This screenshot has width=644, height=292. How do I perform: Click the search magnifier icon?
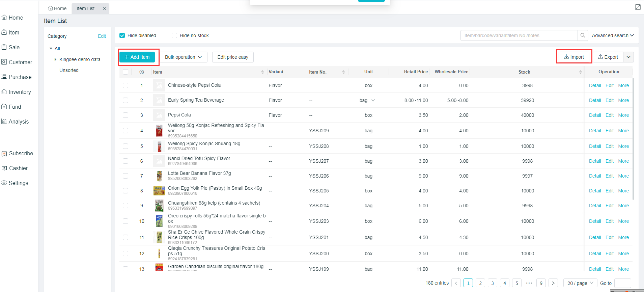583,35
